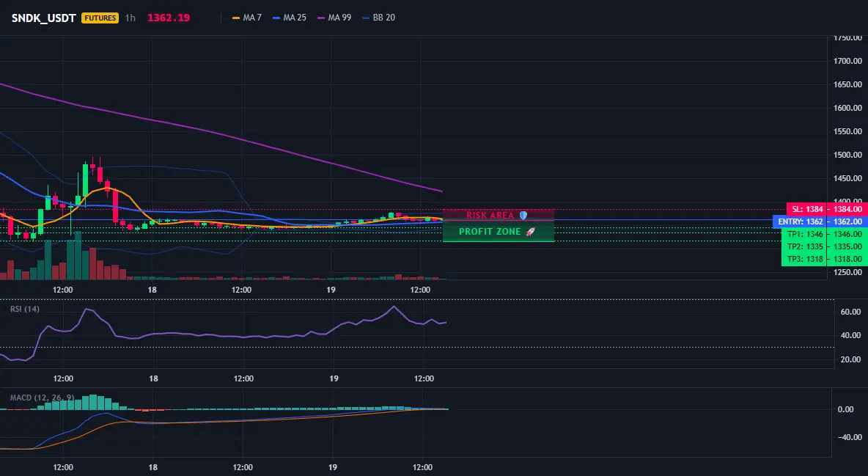Open the MACD (12, 26, 9) indicator label
This screenshot has height=476, width=868.
coord(42,398)
